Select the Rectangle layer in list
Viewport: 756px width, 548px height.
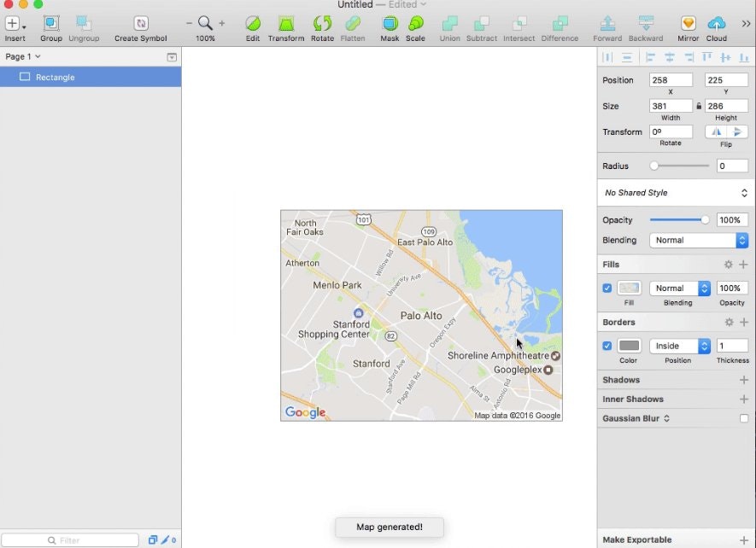(91, 77)
